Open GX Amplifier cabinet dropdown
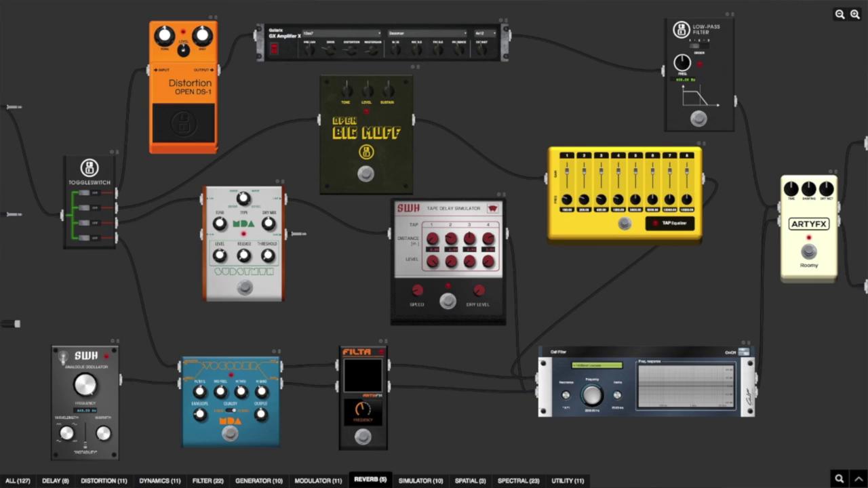 pos(485,33)
